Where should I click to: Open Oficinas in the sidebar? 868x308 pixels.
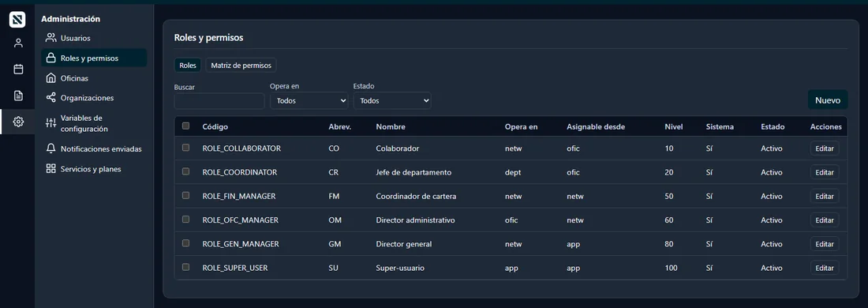coord(94,78)
